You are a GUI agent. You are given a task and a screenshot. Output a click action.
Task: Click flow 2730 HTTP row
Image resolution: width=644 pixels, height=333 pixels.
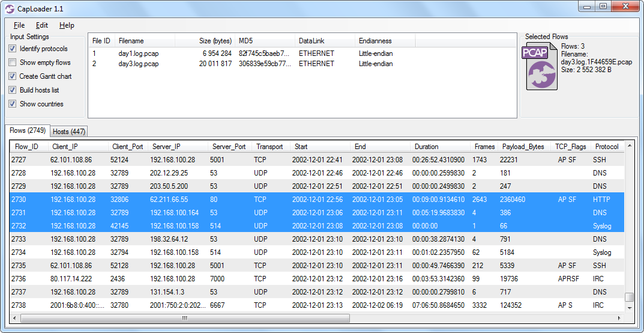pyautogui.click(x=317, y=200)
